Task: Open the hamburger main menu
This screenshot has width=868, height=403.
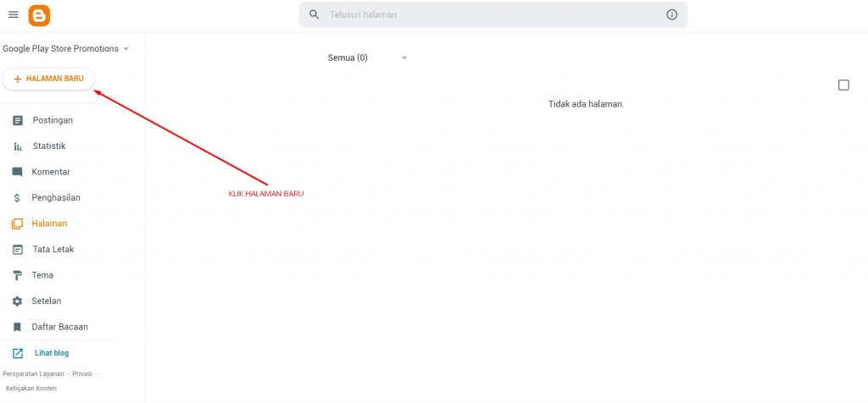Action: coord(13,14)
